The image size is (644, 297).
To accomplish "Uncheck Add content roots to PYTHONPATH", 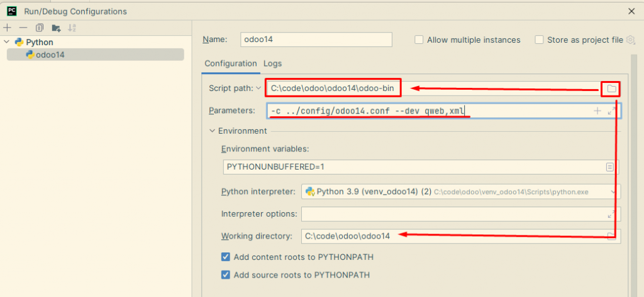I will pyautogui.click(x=226, y=257).
